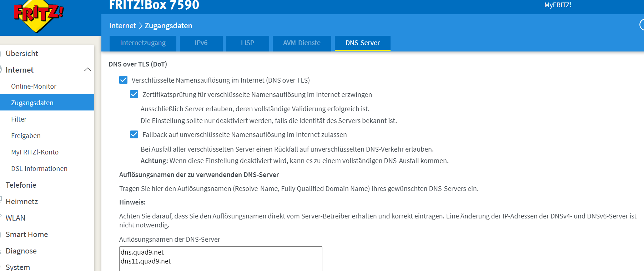The image size is (644, 271).
Task: Click Zugangsdaten in the breadcrumb
Action: pyautogui.click(x=168, y=26)
